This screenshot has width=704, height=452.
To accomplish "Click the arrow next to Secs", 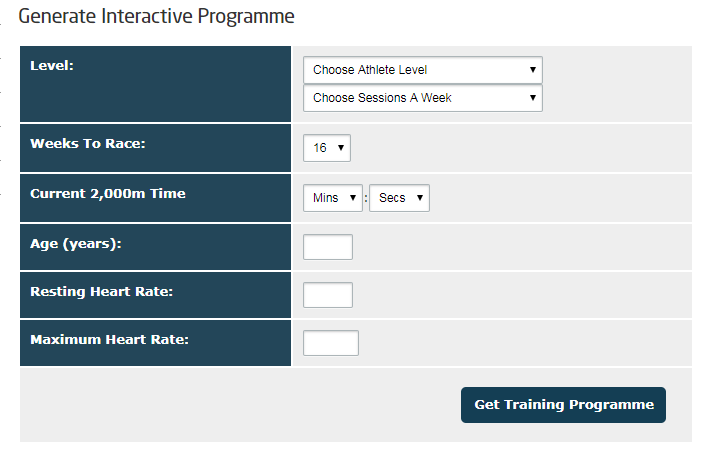I will tap(420, 198).
